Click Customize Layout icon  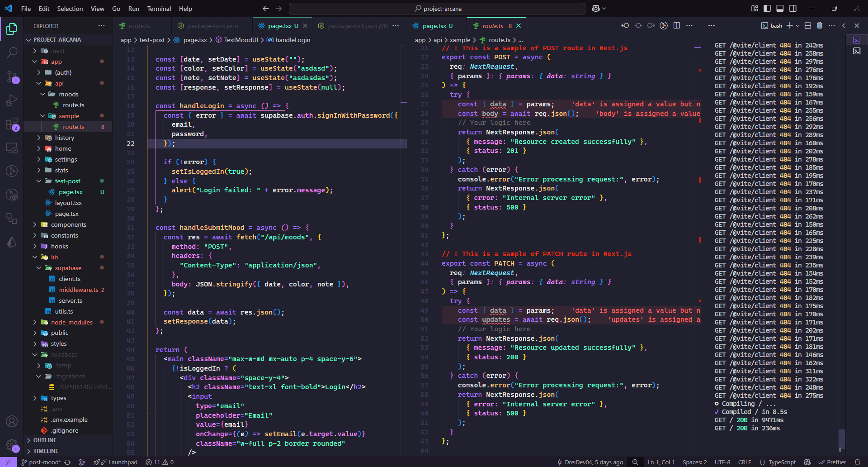[755, 9]
